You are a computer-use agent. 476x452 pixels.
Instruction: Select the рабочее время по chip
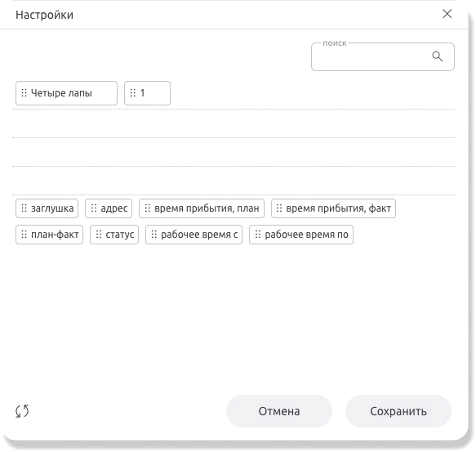(x=301, y=235)
